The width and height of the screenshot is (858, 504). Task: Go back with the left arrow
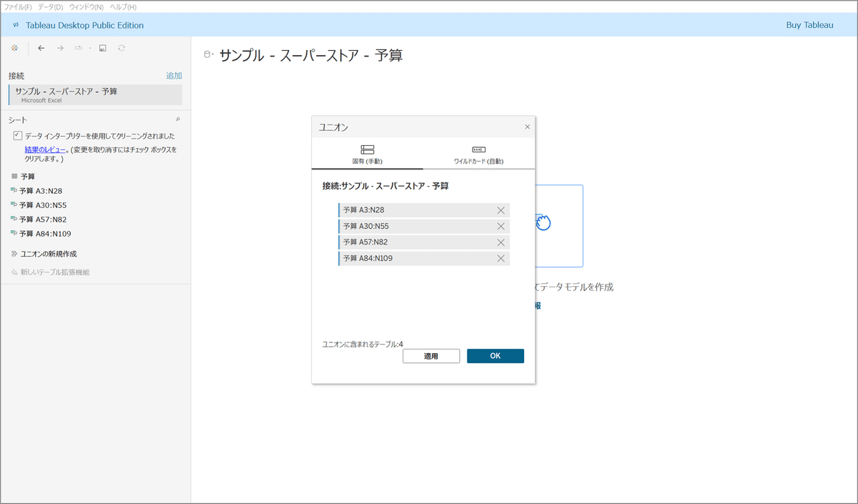coord(41,48)
